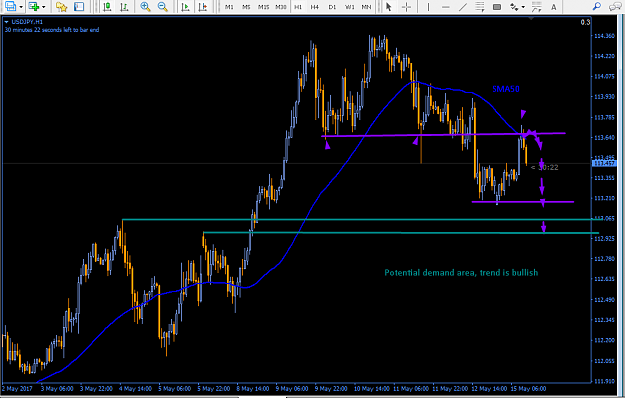Click the '15 May 06:00' time axis label
The image size is (625, 398).
pos(529,388)
